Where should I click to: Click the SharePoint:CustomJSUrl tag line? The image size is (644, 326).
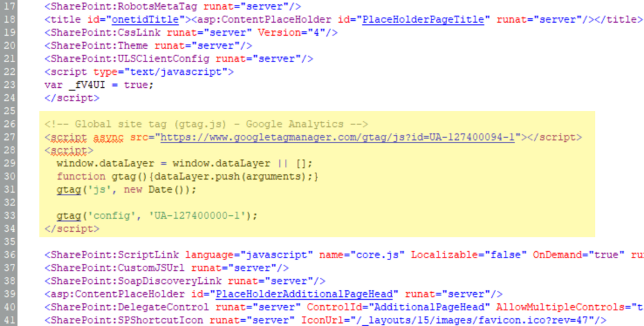(166, 268)
